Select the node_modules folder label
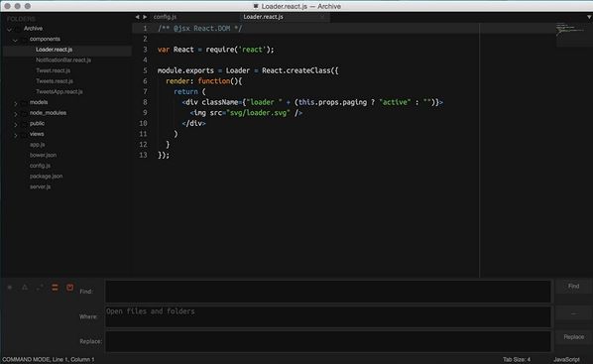Screen dimensions: 593x364 click(x=48, y=113)
